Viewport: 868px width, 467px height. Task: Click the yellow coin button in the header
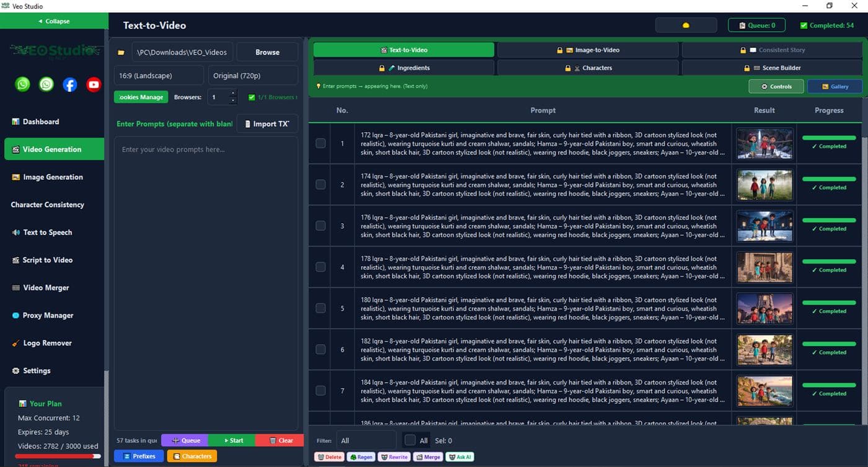coord(686,25)
